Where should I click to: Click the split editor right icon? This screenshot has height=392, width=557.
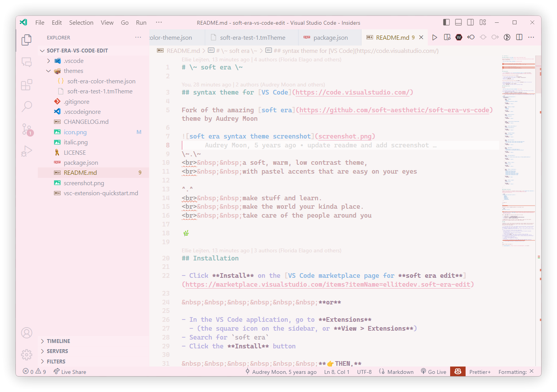click(519, 37)
